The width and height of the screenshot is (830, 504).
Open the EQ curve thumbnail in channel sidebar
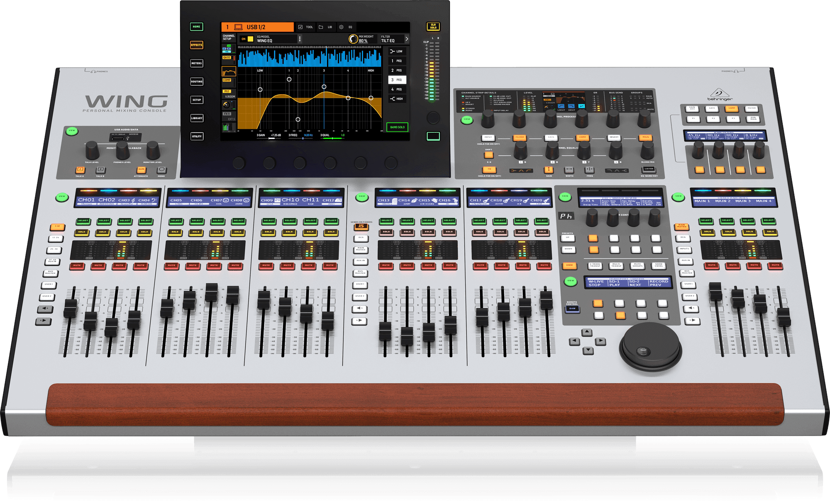click(229, 71)
